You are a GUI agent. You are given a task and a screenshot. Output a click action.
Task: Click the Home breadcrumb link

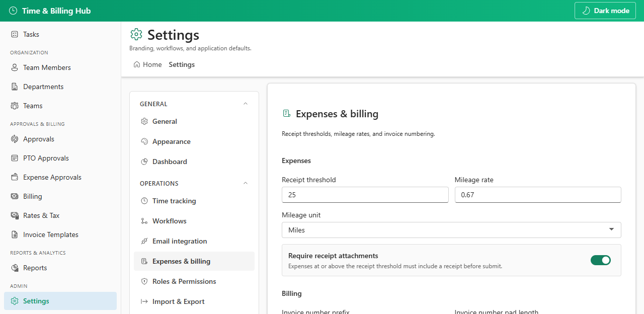(148, 64)
